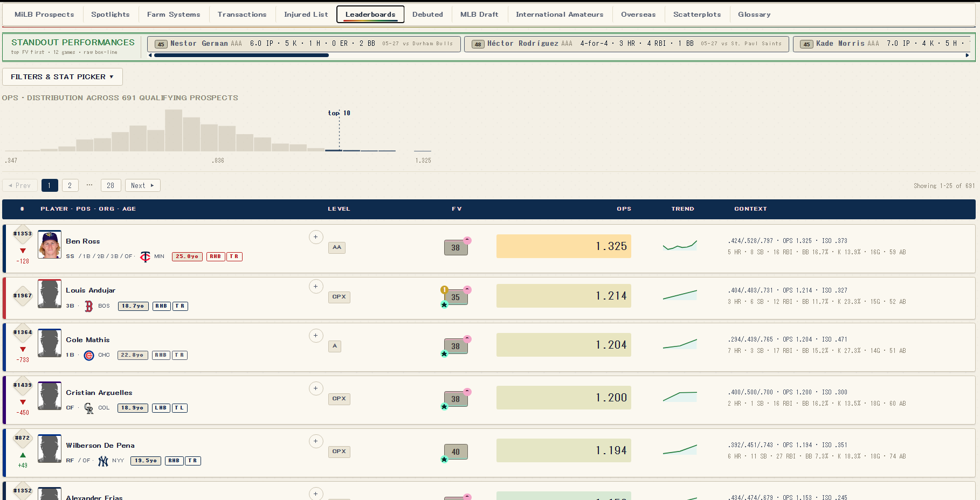Expand Cole Mathis's row with the plus button
Viewport: 980px width, 500px height.
click(316, 336)
